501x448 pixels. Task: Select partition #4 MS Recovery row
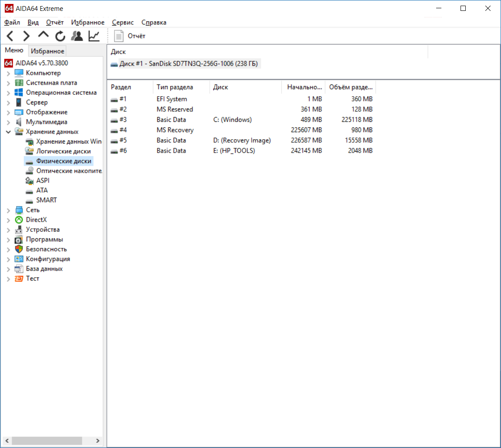click(242, 130)
